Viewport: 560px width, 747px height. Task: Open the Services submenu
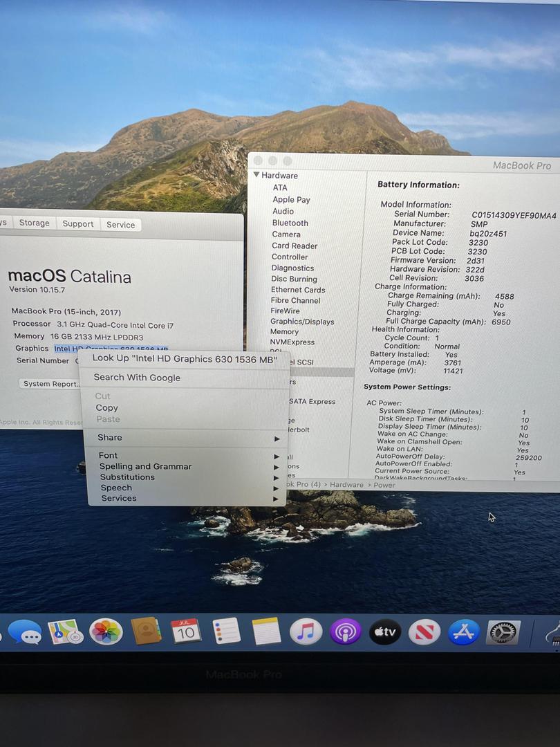click(x=187, y=498)
